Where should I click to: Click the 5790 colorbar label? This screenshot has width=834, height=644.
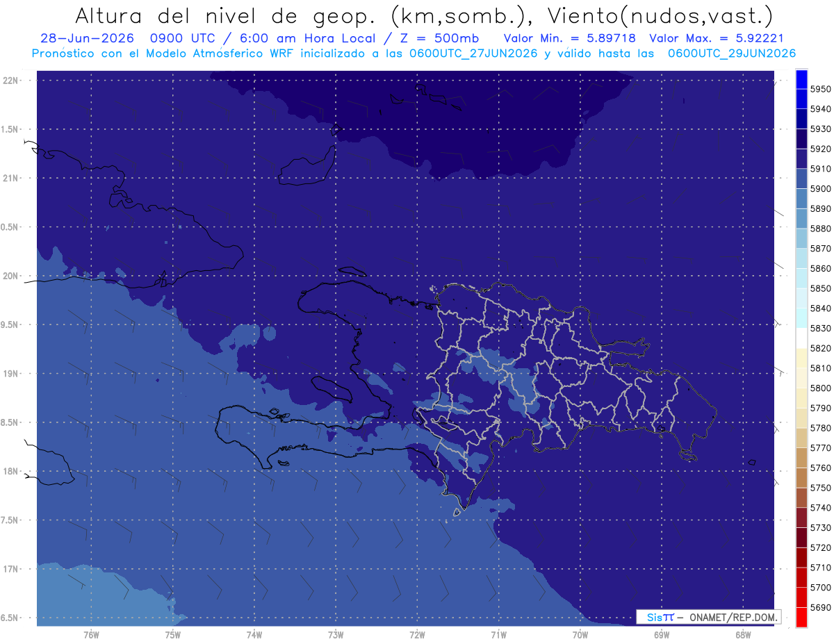[820, 408]
